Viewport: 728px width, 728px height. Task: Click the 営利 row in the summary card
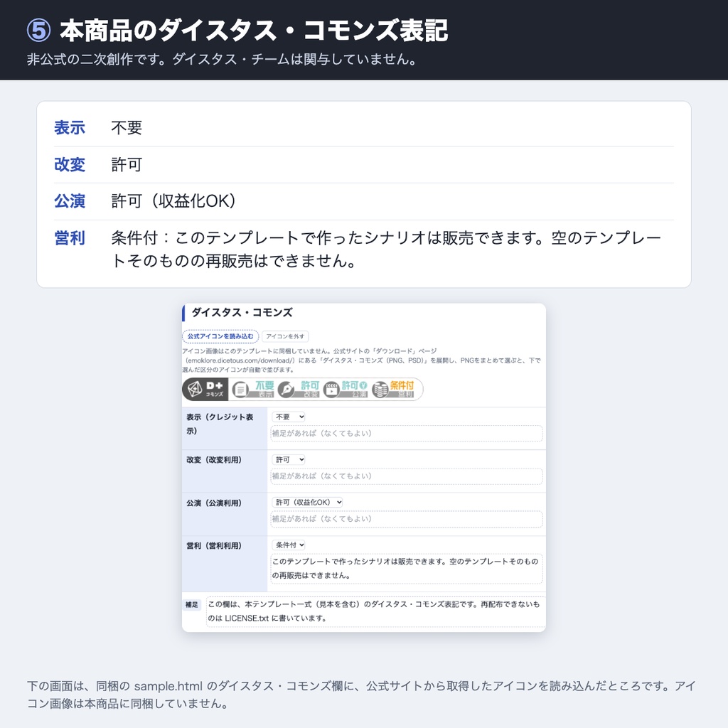364,250
